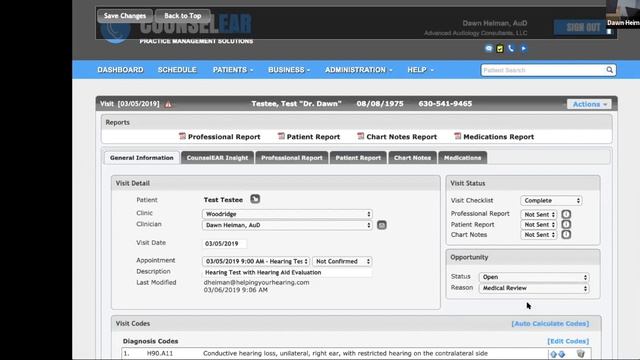The image size is (640, 360).
Task: Click the blue play arrow icon
Action: click(x=524, y=49)
